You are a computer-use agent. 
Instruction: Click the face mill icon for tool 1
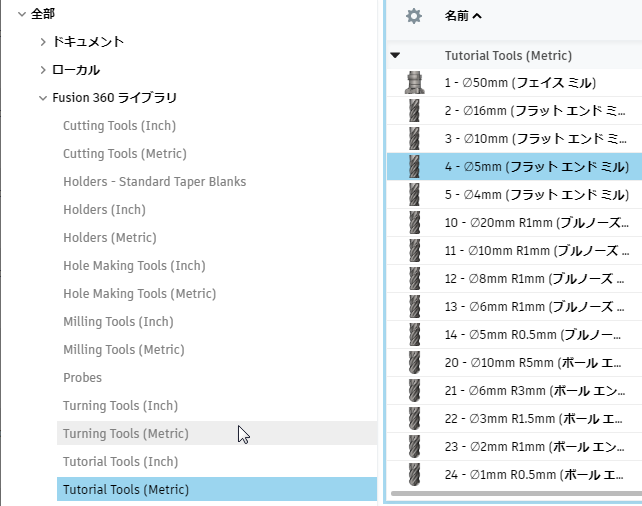(414, 82)
